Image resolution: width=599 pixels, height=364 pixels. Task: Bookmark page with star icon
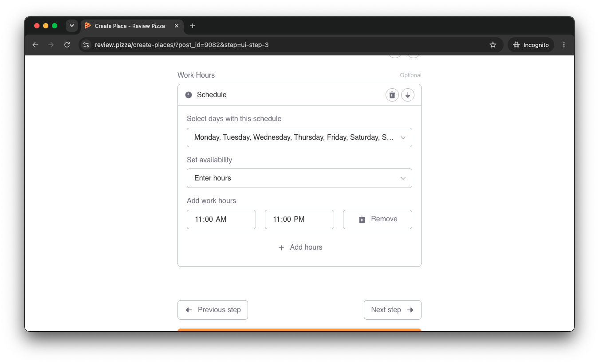[x=493, y=45]
